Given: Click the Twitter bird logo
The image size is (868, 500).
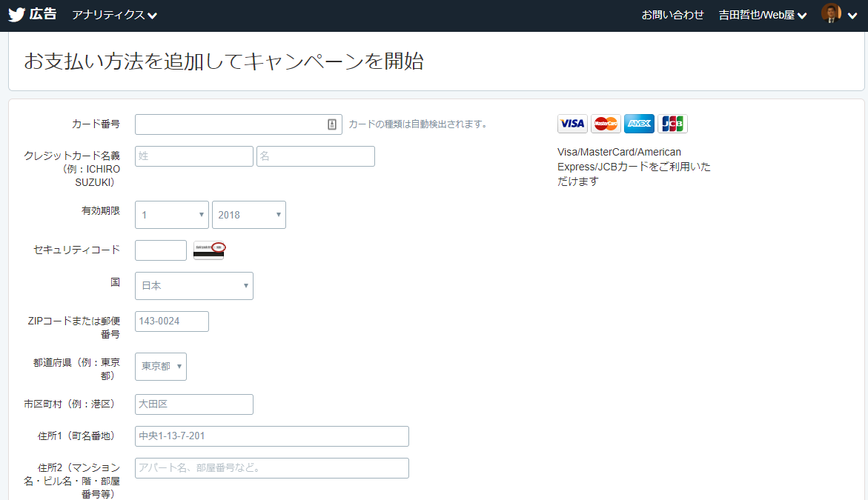Looking at the screenshot, I should (16, 15).
